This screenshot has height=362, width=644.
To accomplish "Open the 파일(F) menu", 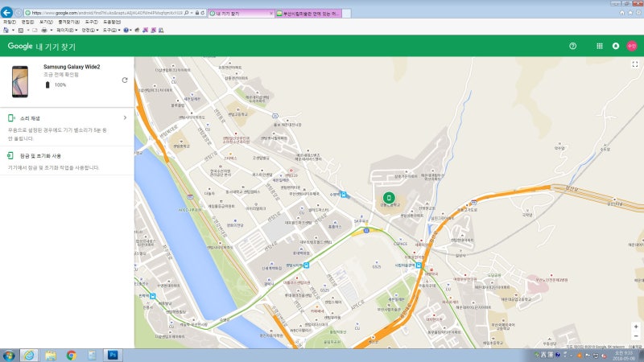I will [x=10, y=22].
